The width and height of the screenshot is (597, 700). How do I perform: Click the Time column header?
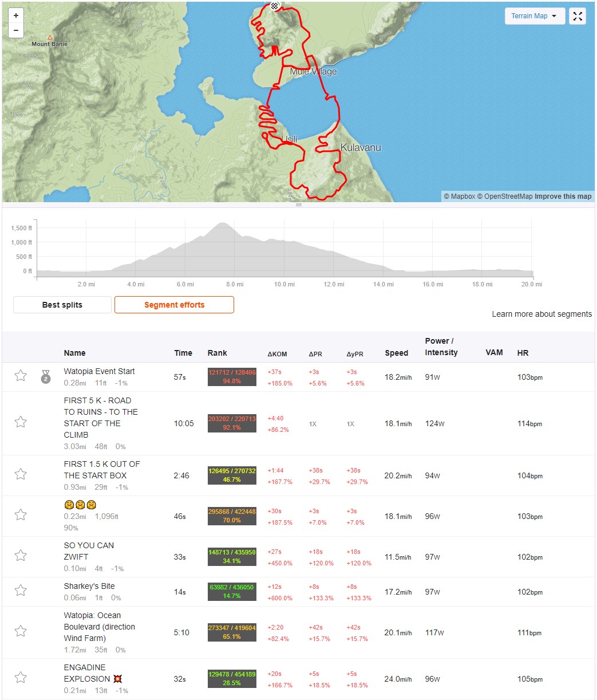[x=183, y=353]
